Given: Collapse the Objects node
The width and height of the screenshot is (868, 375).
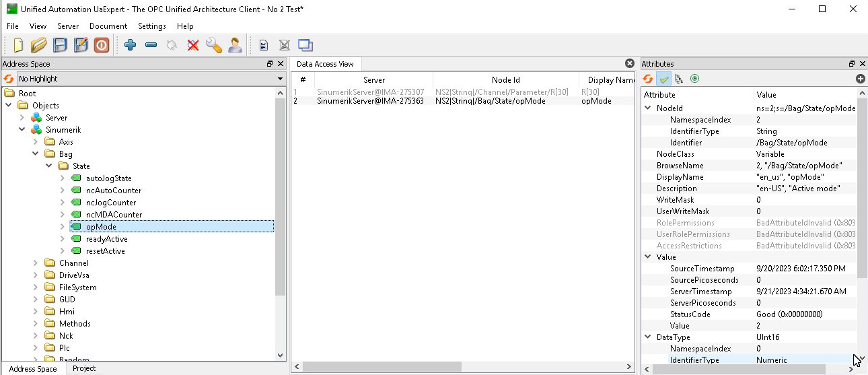Looking at the screenshot, I should click(9, 106).
